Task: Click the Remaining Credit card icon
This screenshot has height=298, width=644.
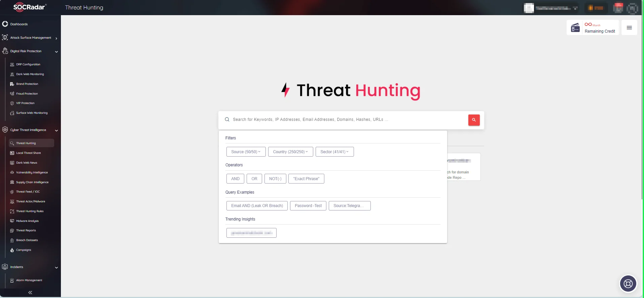Action: coord(575,28)
